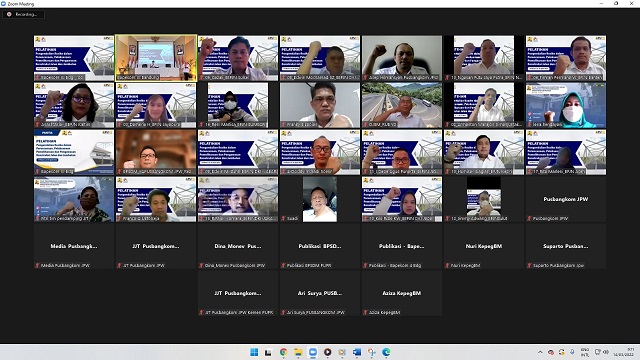Viewport: 640px width, 360px height.
Task: Click the muted mic icon on Suparto Pusbangkom Jpw
Action: point(529,266)
